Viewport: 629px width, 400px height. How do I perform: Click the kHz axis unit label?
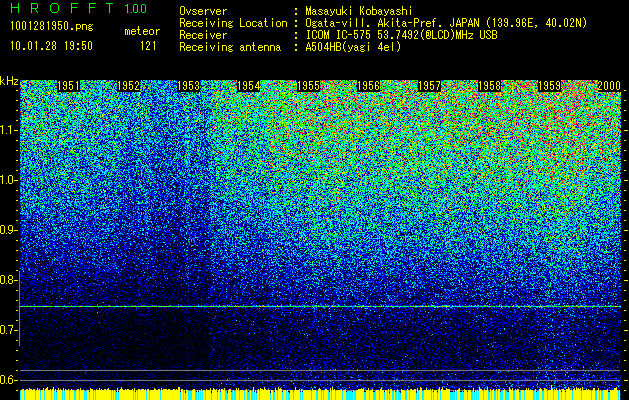point(9,81)
